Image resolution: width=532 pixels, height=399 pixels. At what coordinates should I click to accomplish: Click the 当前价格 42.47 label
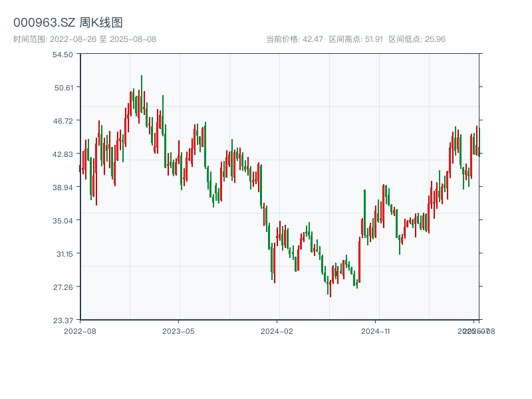pos(294,39)
